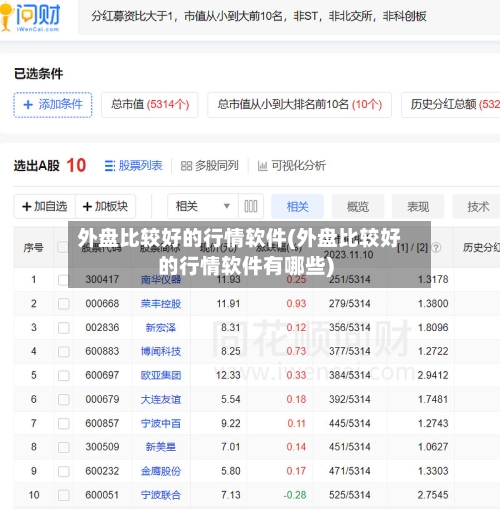The height and width of the screenshot is (509, 500).
Task: Check the box for 博闻科技 row
Action: coord(63,352)
